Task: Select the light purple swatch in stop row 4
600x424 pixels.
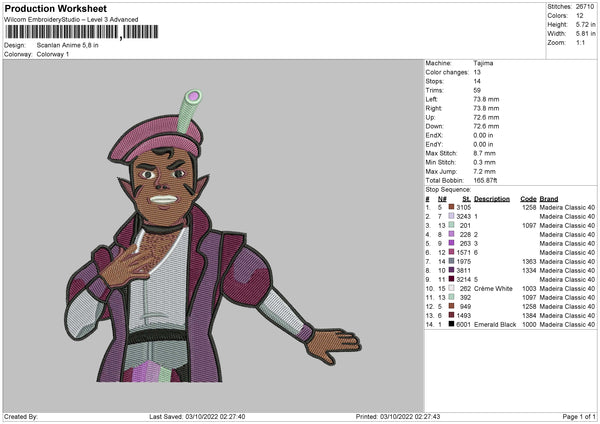Action: 451,234
